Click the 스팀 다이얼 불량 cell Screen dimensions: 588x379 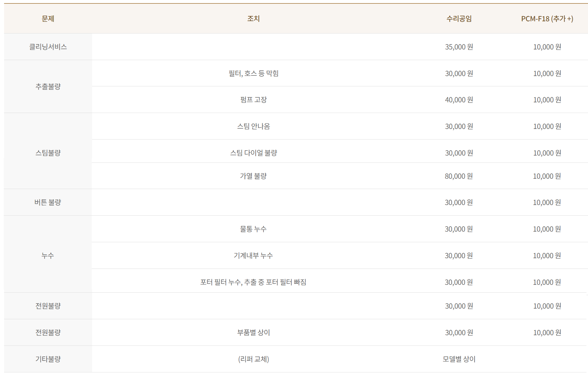(x=253, y=153)
